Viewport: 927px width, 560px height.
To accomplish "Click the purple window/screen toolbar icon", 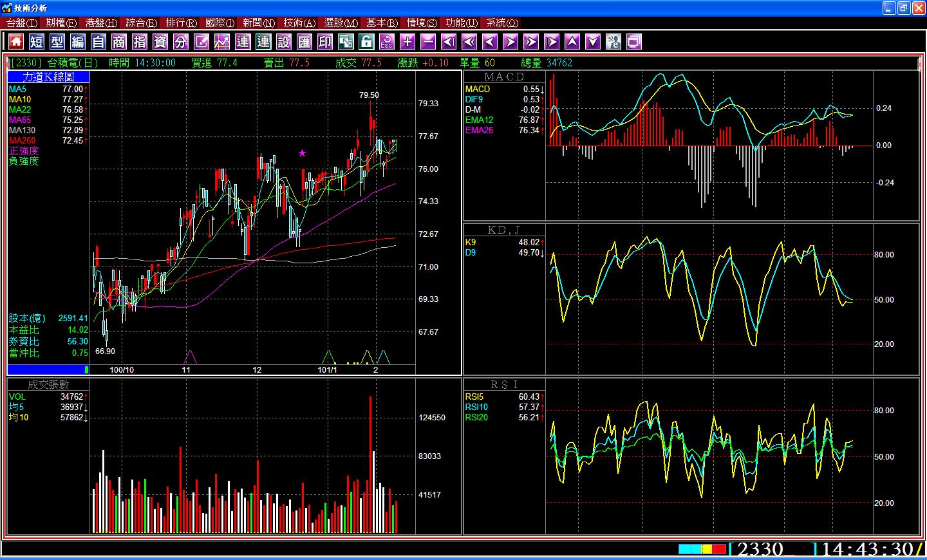I will [634, 42].
